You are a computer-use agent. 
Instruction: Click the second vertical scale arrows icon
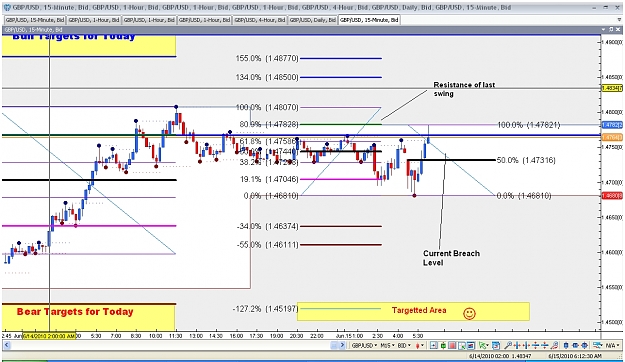click(x=545, y=345)
